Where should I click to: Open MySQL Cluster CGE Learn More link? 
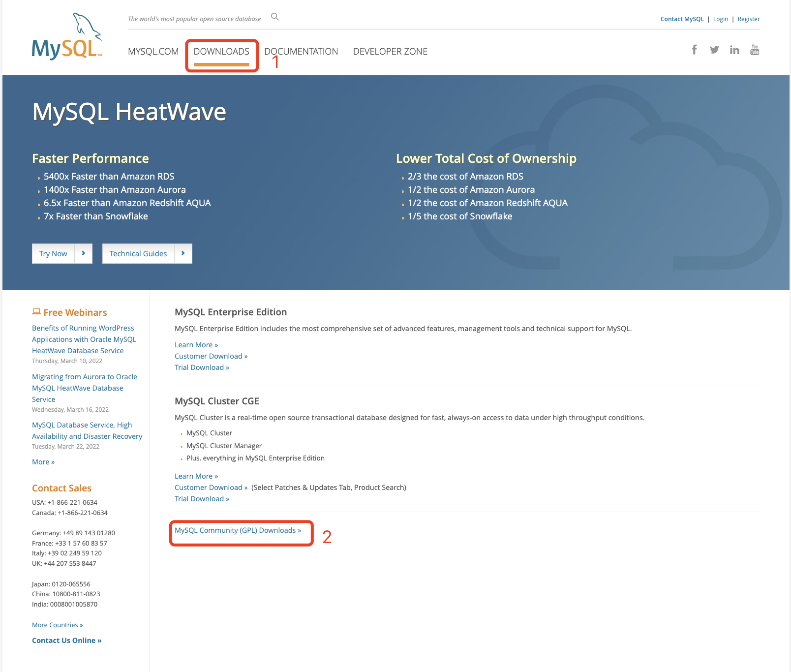pyautogui.click(x=196, y=476)
